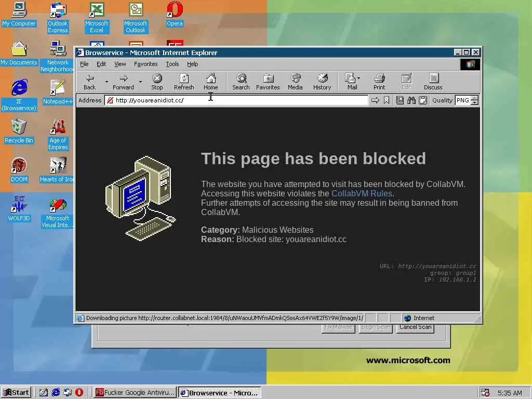This screenshot has height=399, width=532.
Task: Click the Forward arrow toolbar button
Action: coord(124,82)
